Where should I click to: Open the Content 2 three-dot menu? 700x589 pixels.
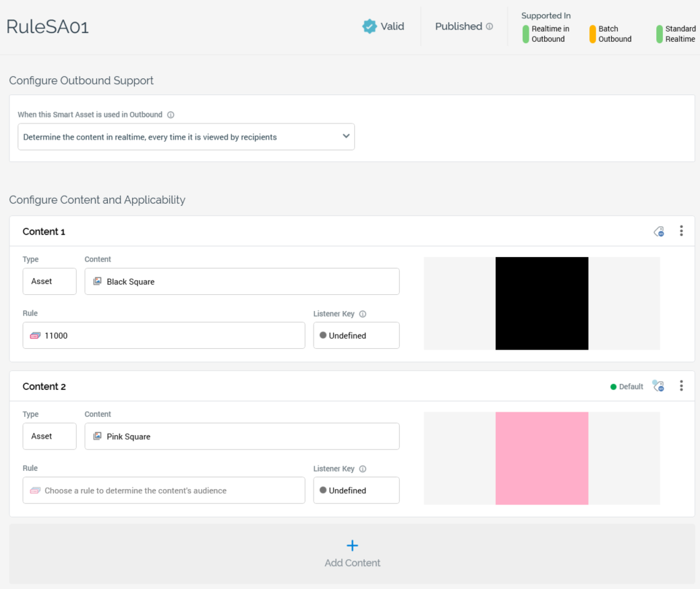(x=681, y=386)
